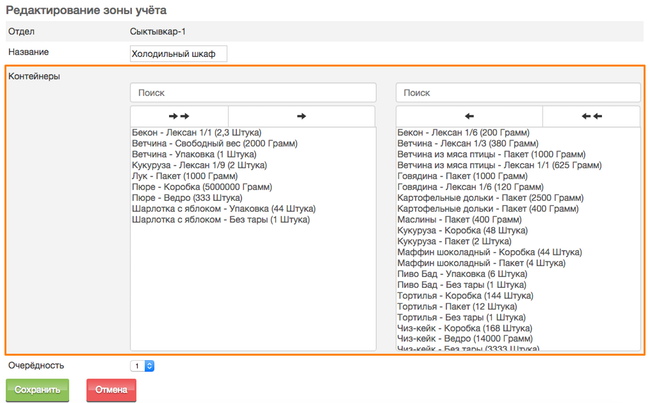The height and width of the screenshot is (403, 650).
Task: Select 'Тортилья - Пакет (12 Штука)'
Action: point(457,306)
